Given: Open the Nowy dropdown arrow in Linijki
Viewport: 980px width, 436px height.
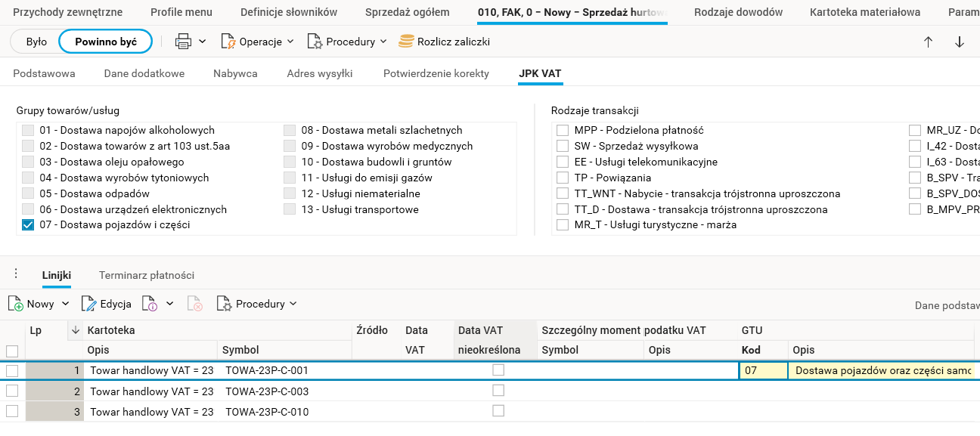Looking at the screenshot, I should (65, 304).
